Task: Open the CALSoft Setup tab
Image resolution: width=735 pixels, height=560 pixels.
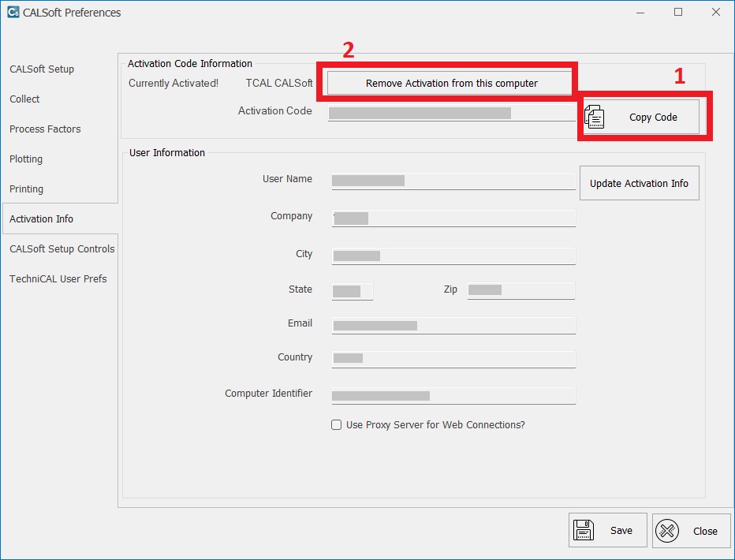Action: [42, 69]
